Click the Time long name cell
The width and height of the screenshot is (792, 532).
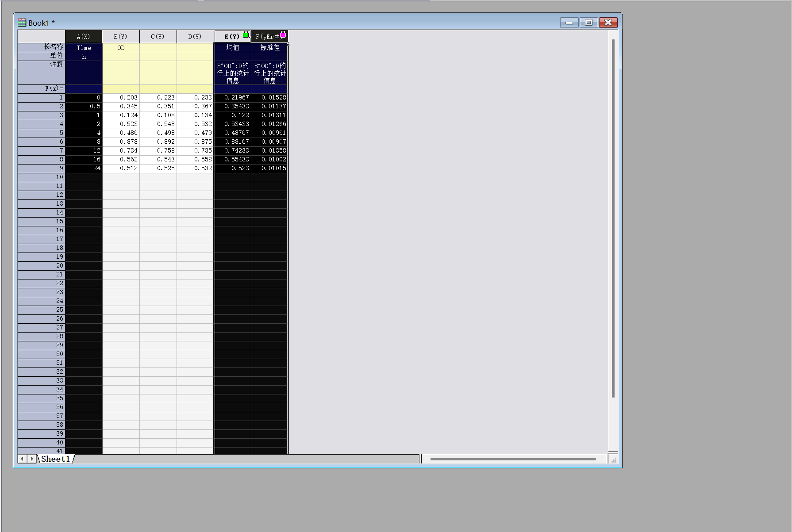(x=84, y=48)
